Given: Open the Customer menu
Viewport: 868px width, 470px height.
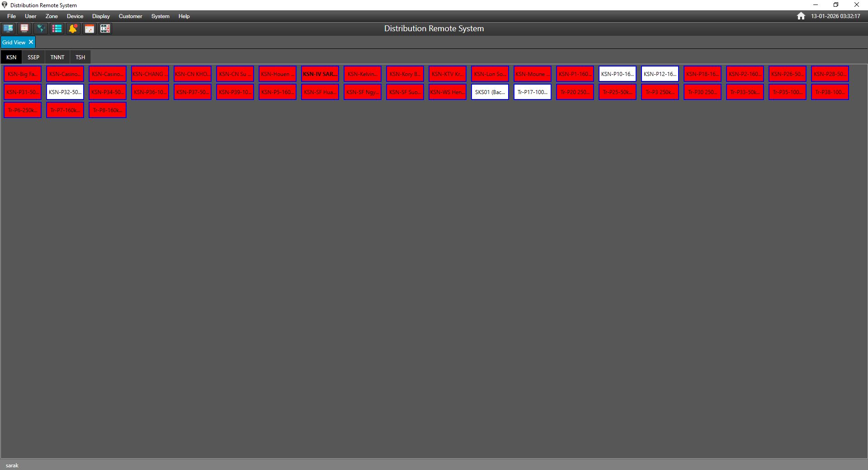Looking at the screenshot, I should pyautogui.click(x=130, y=16).
